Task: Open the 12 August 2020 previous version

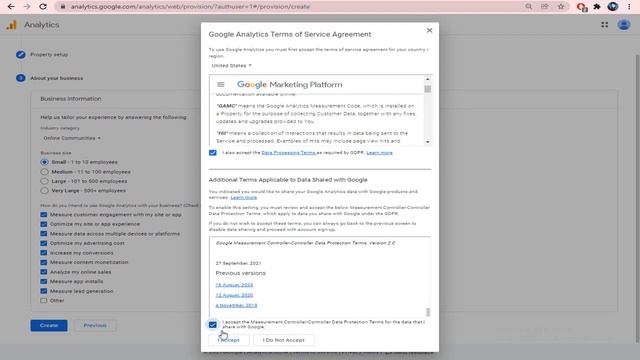Action: [234, 295]
